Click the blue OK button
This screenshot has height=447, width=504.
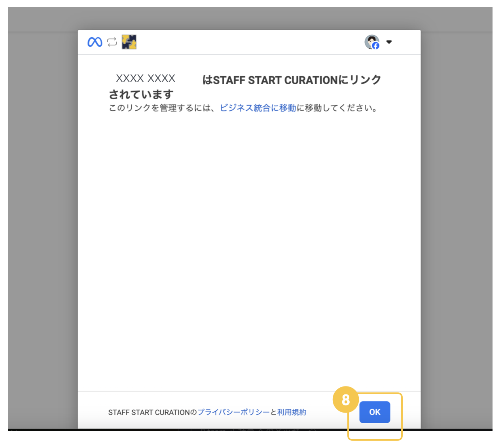375,412
